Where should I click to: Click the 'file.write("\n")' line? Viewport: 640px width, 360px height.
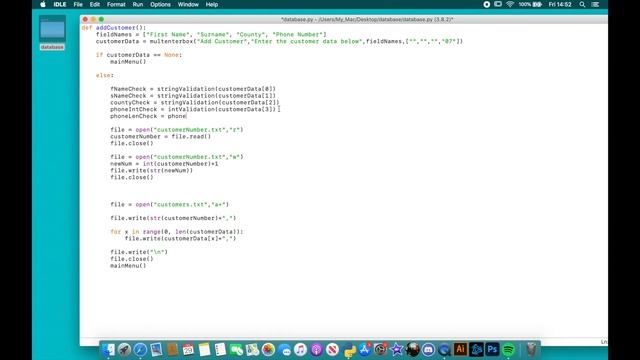click(x=139, y=252)
